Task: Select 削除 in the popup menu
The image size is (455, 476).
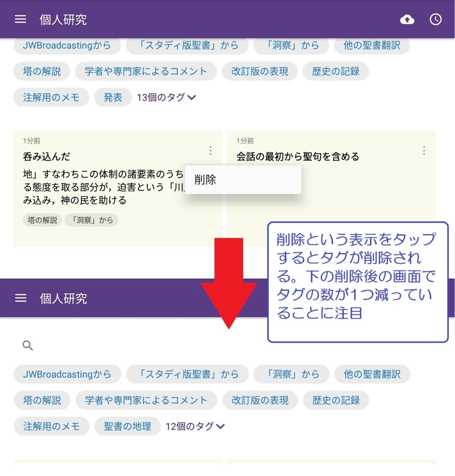Action: [x=243, y=180]
